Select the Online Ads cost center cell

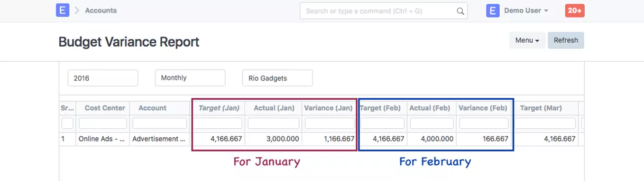102,139
